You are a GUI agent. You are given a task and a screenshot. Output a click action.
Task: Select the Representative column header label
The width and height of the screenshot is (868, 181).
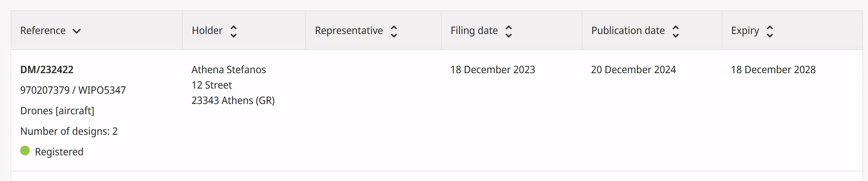tap(349, 31)
